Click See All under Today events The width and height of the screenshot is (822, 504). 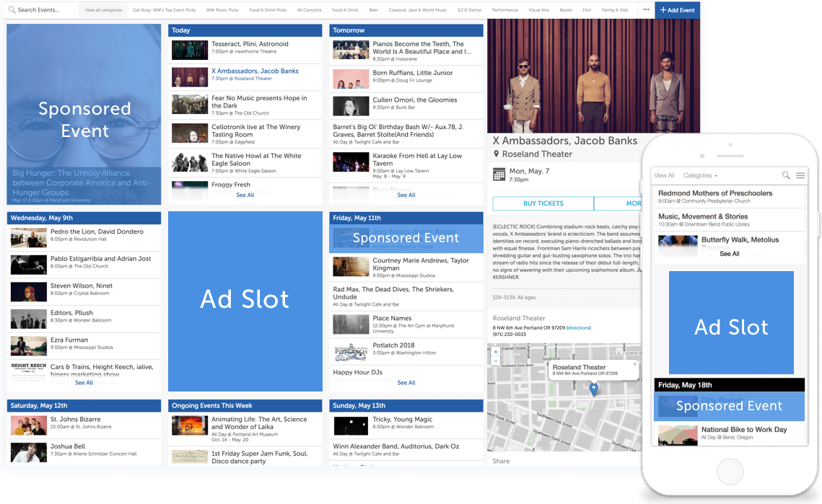(x=245, y=195)
